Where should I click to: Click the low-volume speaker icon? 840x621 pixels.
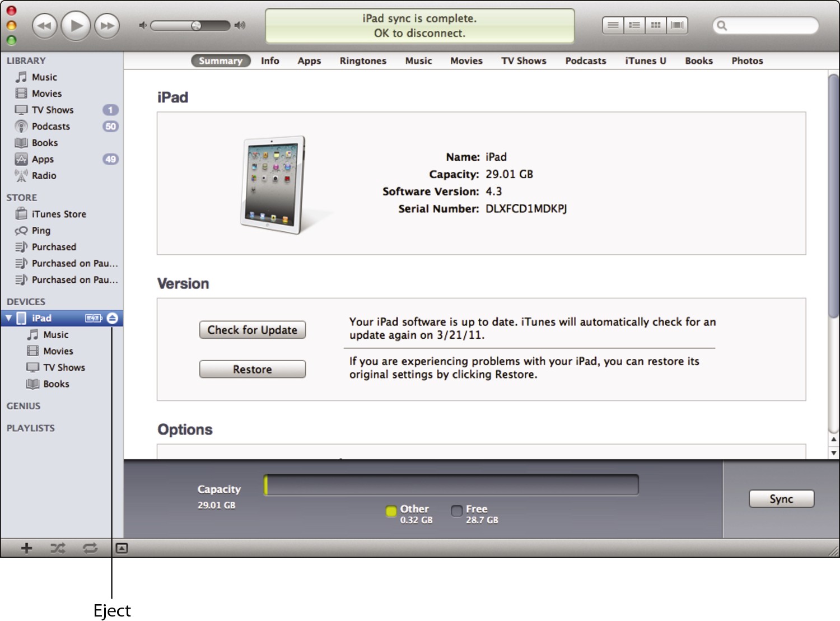(x=143, y=25)
